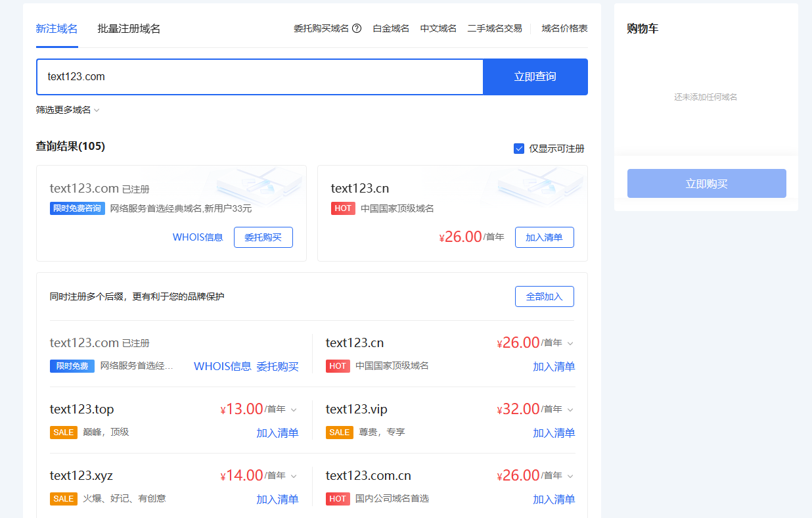812x518 pixels.
Task: Click the domain search input field
Action: coord(259,77)
